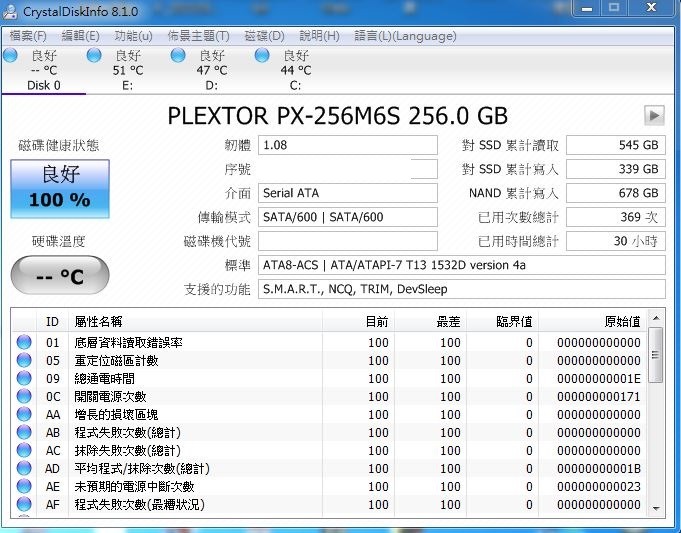Click the SMART list scroll down arrow
Image resolution: width=681 pixels, height=533 pixels.
click(x=656, y=508)
